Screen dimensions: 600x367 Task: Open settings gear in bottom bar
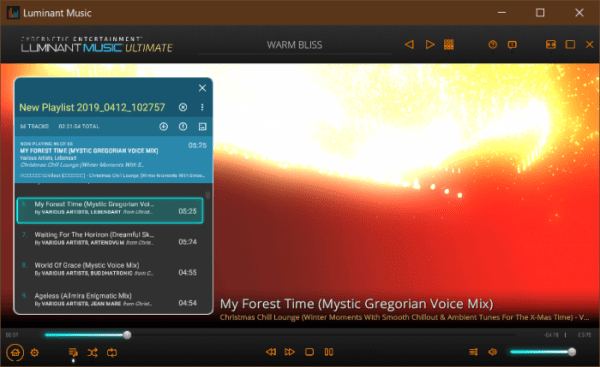(x=34, y=352)
